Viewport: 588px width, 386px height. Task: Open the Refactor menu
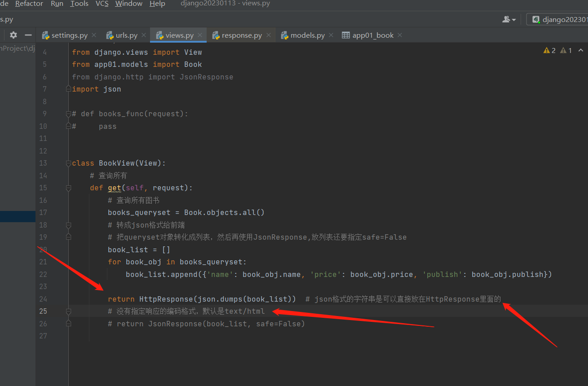click(29, 4)
